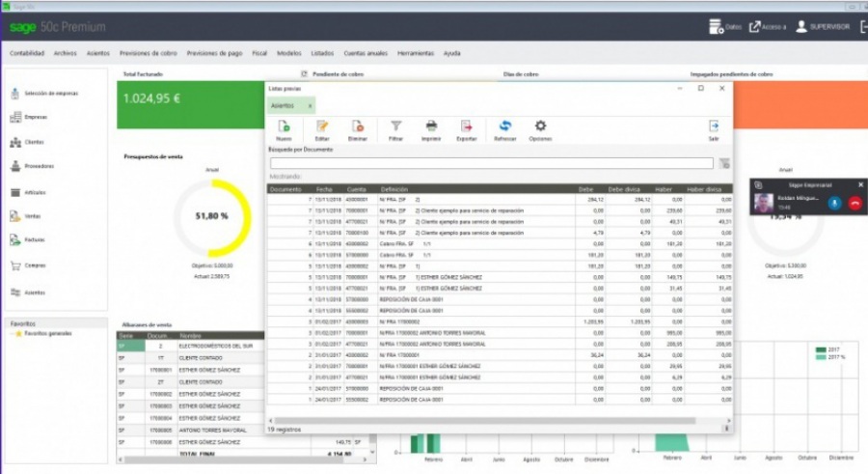Open the Ayuda menu
This screenshot has height=474, width=868.
pyautogui.click(x=451, y=53)
